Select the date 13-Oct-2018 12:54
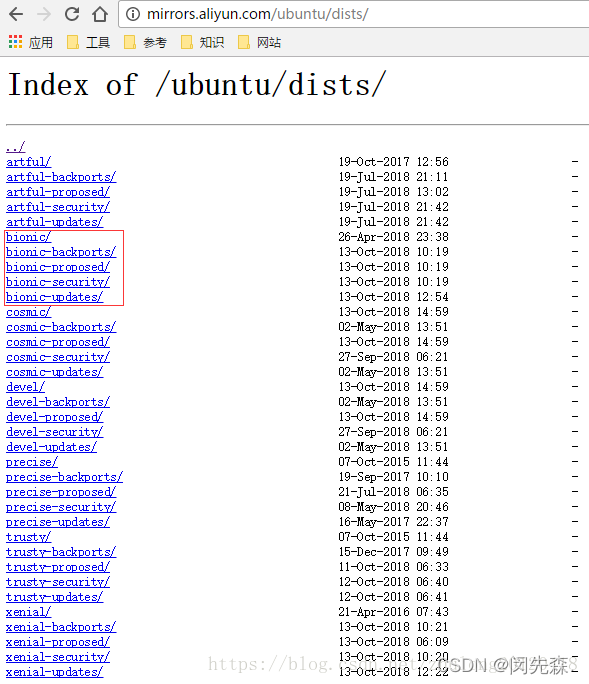Screen dimensions: 589x684 (x=394, y=297)
